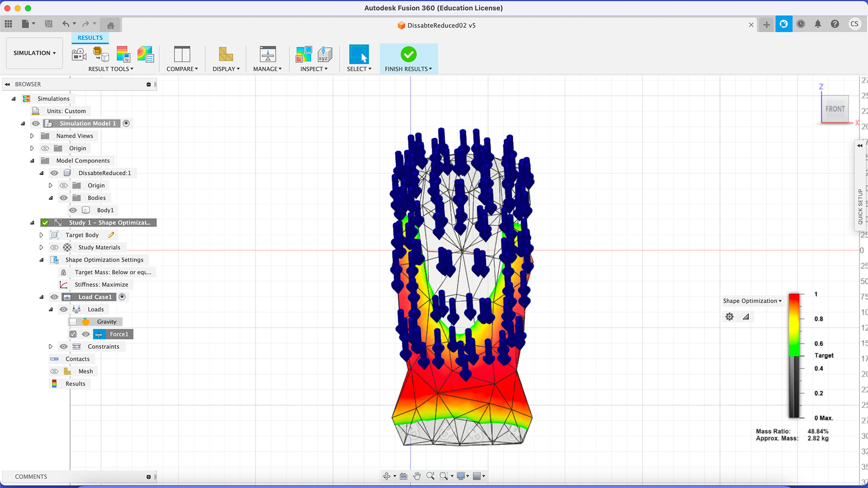Click the Promote result tool icon
Viewport: 868px width, 488px height.
pyautogui.click(x=101, y=54)
